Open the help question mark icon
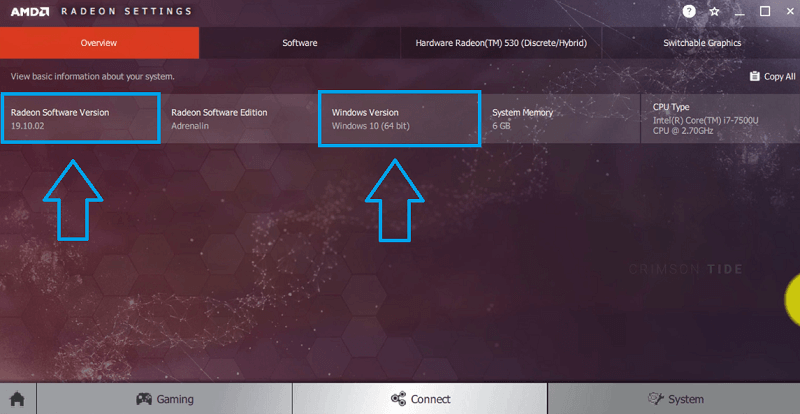Image resolution: width=800 pixels, height=414 pixels. pos(689,11)
